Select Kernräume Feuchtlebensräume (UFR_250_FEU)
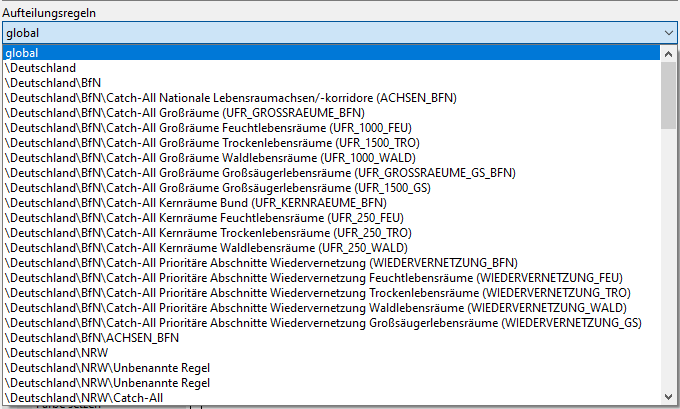 331,218
